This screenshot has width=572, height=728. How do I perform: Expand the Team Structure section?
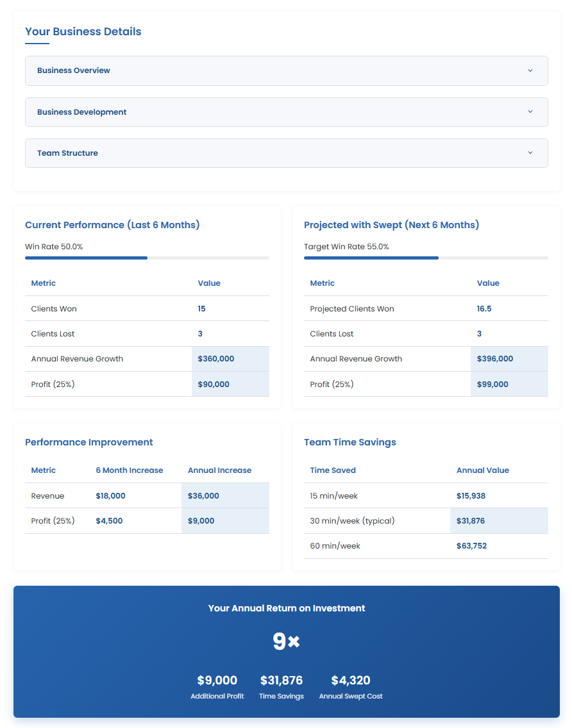point(286,153)
